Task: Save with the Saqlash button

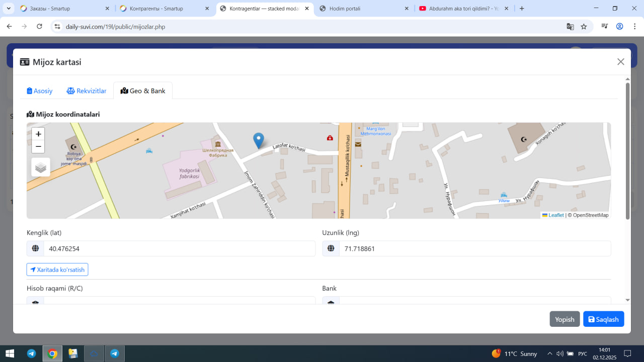Action: click(603, 319)
